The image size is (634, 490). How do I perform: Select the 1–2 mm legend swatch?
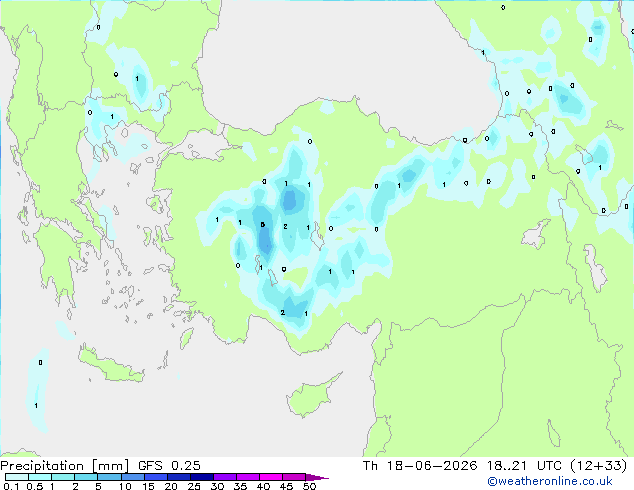[x=63, y=477]
